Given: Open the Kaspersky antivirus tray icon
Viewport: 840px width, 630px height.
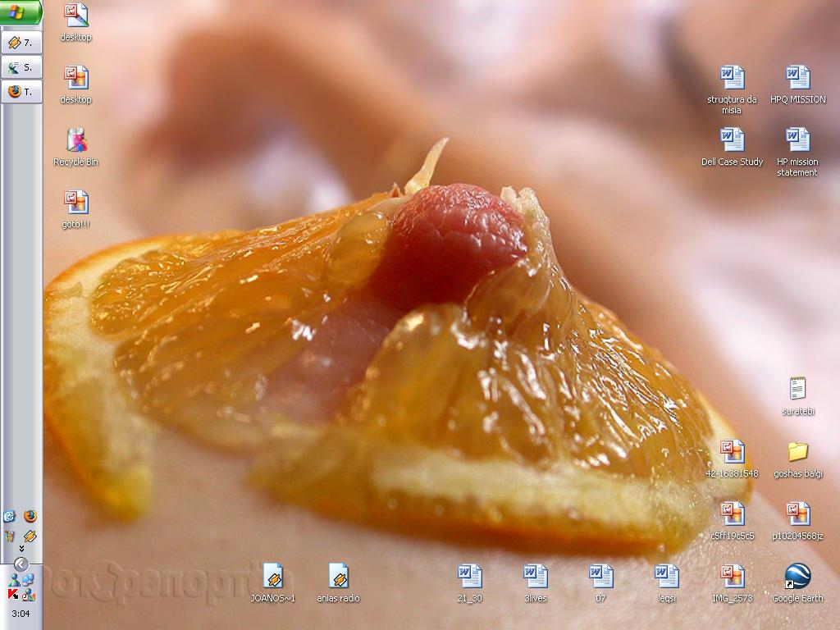Looking at the screenshot, I should (x=11, y=595).
